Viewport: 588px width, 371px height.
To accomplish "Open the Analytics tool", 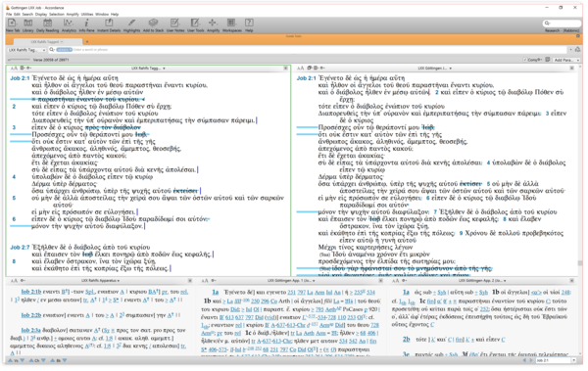I will pyautogui.click(x=69, y=25).
